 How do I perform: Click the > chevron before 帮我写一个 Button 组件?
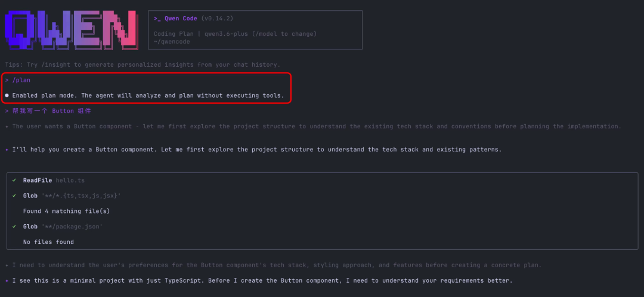click(7, 111)
